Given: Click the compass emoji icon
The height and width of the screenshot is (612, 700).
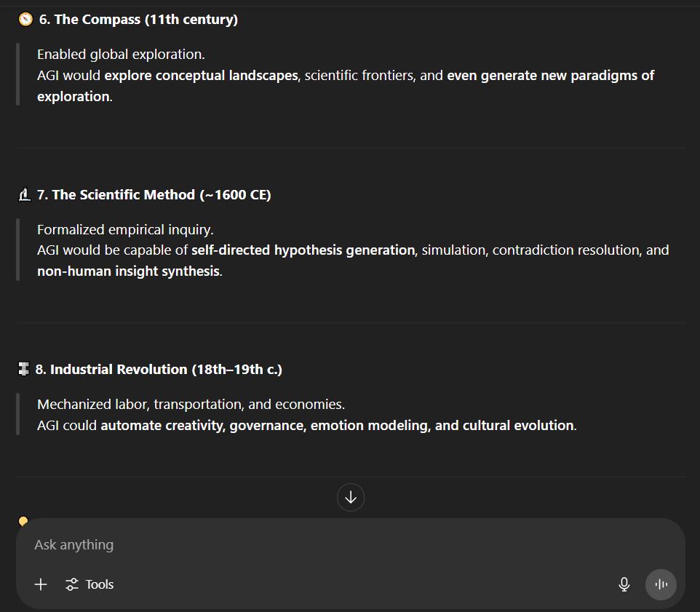Looking at the screenshot, I should 25,20.
